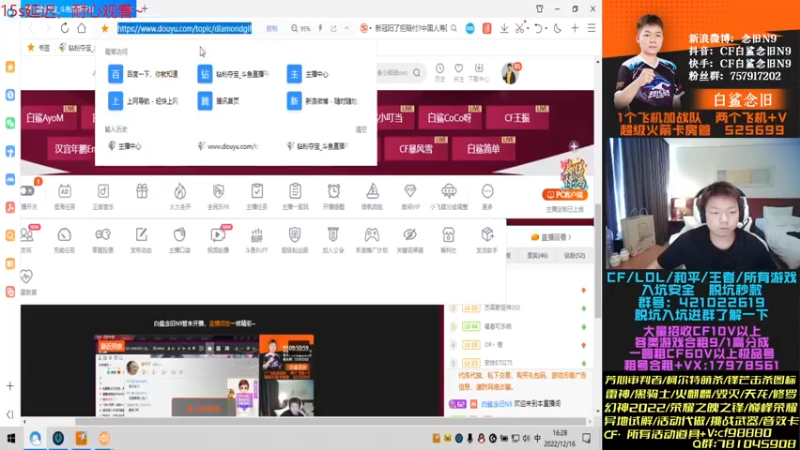Click the douyu.com URL address bar

pos(185,29)
